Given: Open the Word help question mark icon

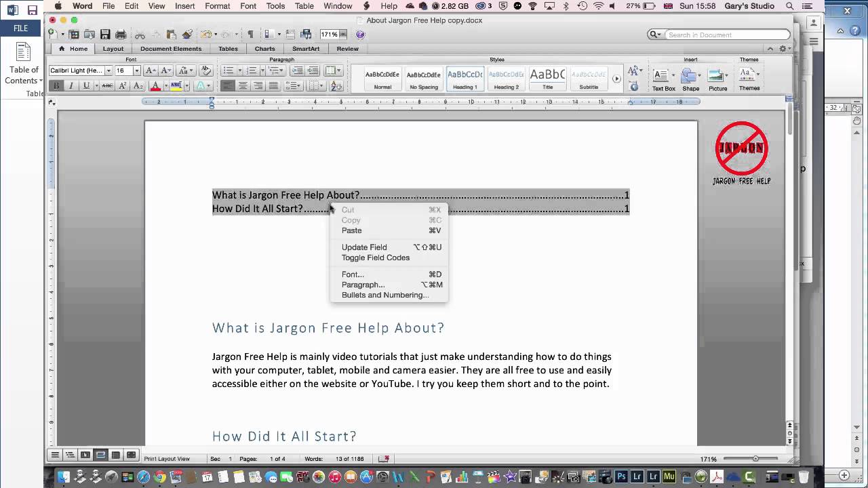Looking at the screenshot, I should tap(360, 35).
